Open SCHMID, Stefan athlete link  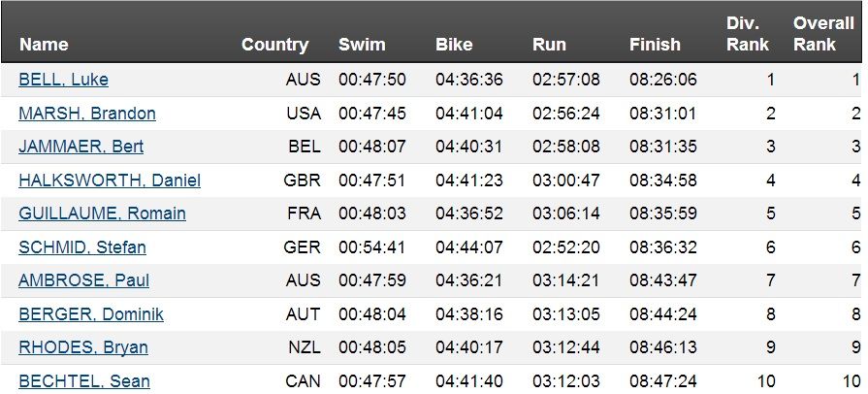(81, 247)
